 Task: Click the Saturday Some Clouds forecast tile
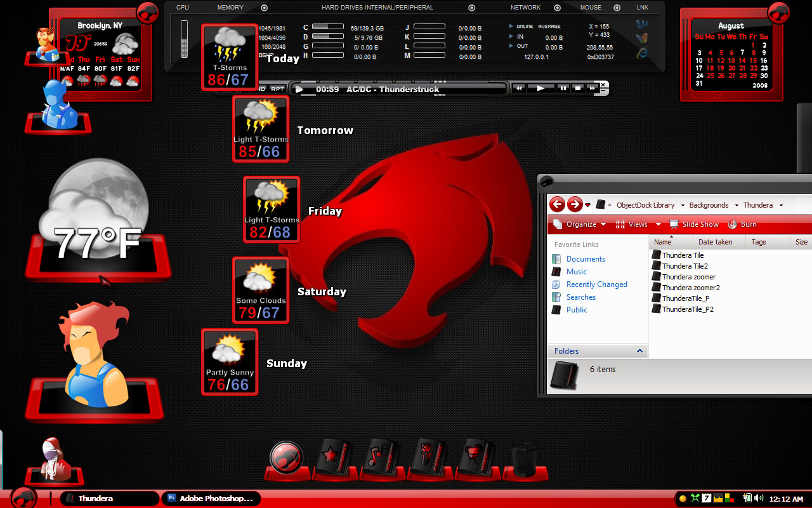tap(261, 290)
